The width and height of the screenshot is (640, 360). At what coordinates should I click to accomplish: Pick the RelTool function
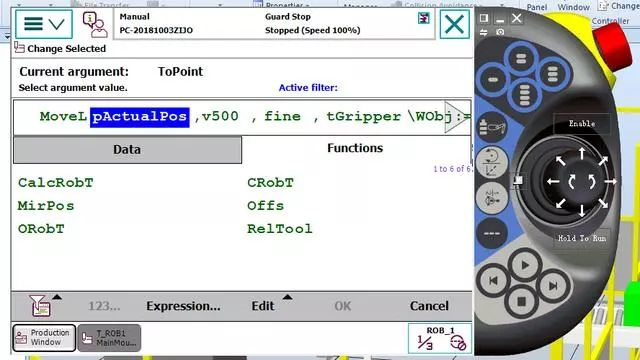point(280,229)
